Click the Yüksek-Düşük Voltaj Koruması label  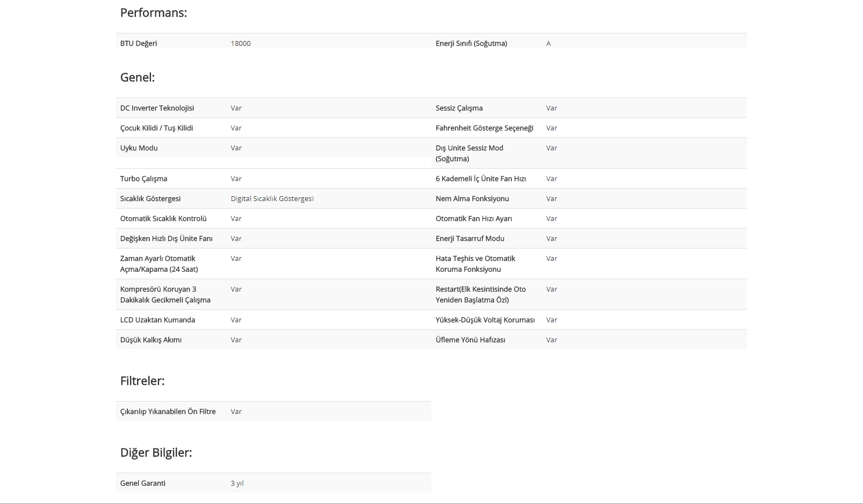(x=485, y=320)
